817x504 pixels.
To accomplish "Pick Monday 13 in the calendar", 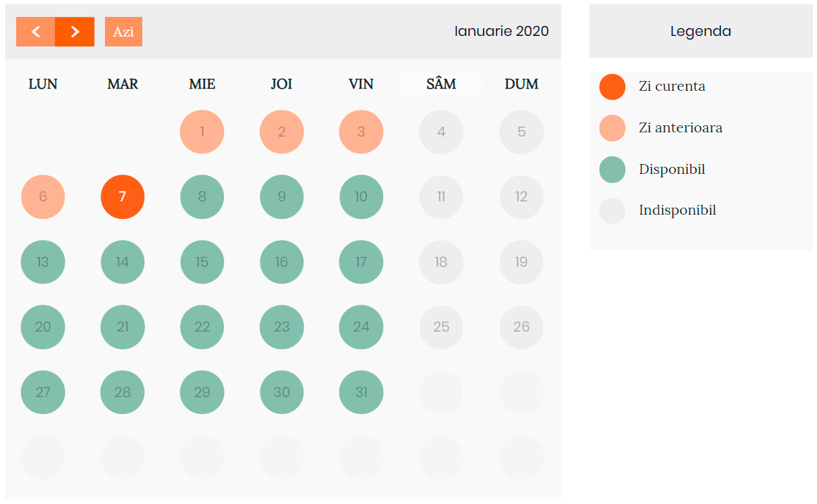I will pos(43,262).
